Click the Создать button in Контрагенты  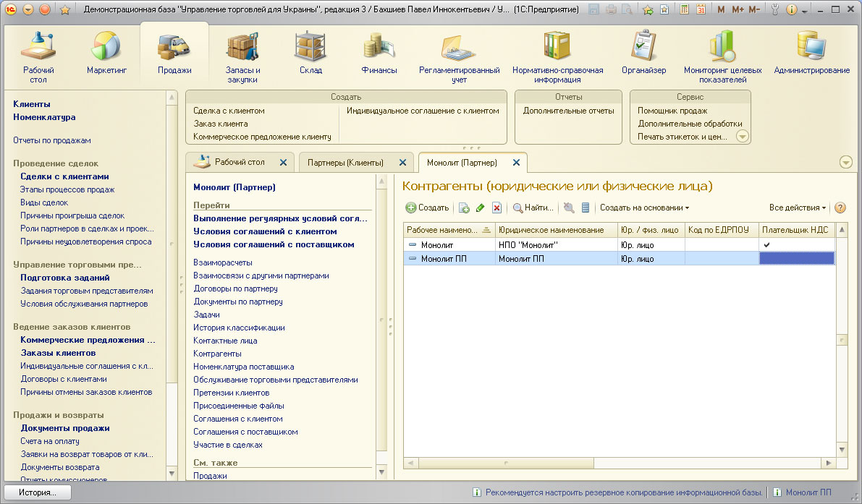pyautogui.click(x=427, y=208)
